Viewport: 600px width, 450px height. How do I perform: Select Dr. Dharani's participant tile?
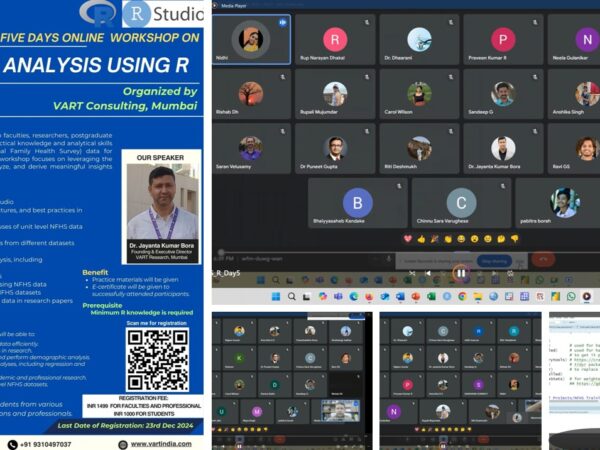(419, 39)
